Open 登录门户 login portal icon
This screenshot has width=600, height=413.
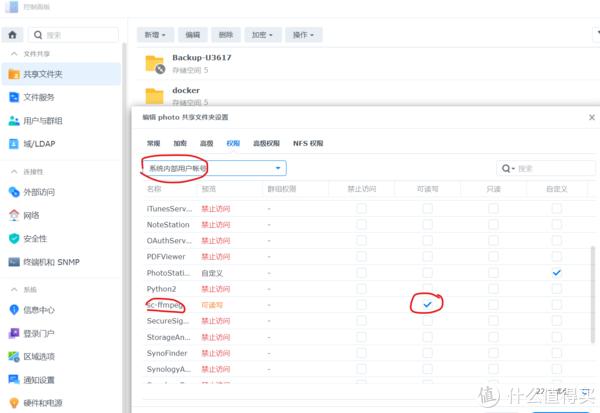pyautogui.click(x=14, y=333)
